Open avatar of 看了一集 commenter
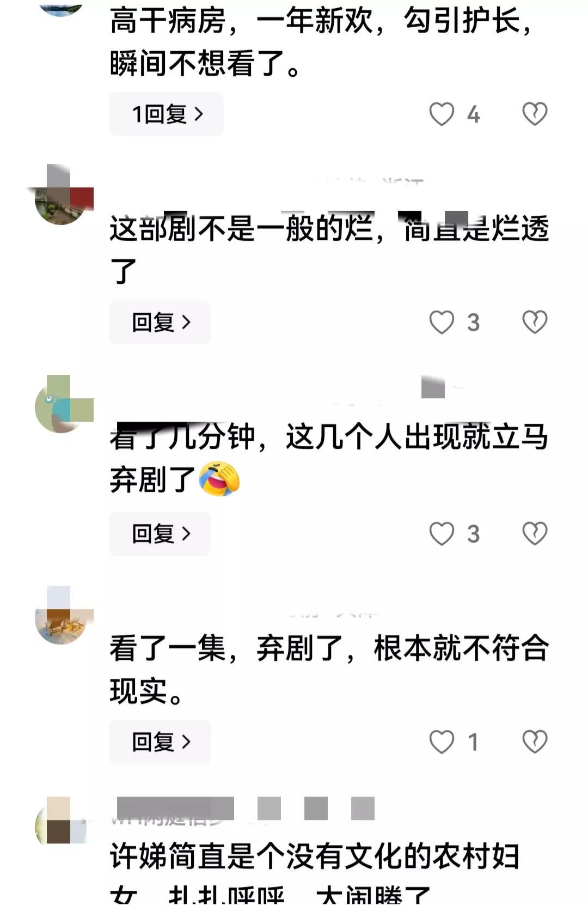588x905 pixels. pos(61,617)
